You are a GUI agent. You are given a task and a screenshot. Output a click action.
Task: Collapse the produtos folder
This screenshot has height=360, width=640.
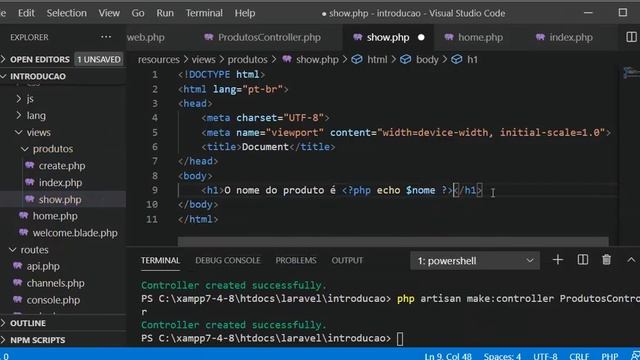[x=24, y=149]
